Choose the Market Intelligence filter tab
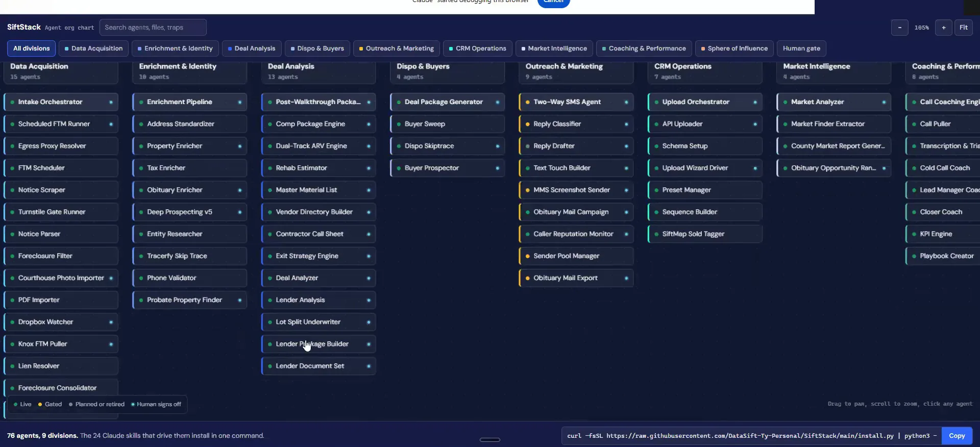Viewport: 980px width, 447px height. [554, 48]
